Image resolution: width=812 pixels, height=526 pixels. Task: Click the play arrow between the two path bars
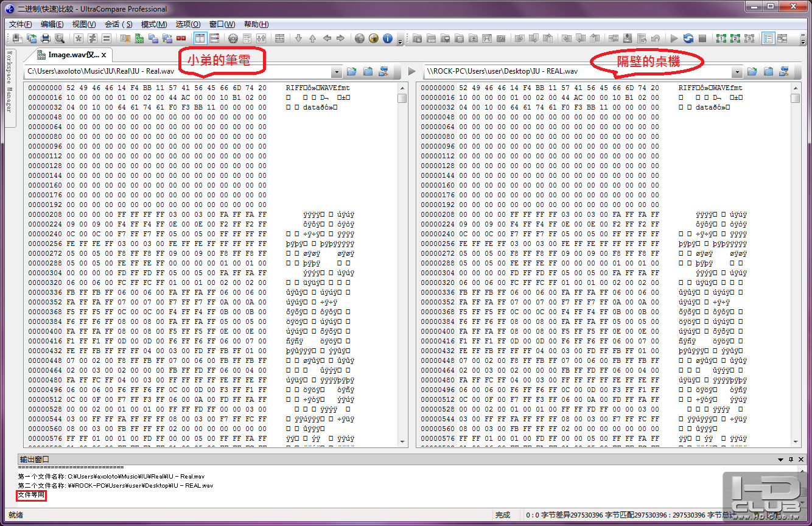coord(411,72)
